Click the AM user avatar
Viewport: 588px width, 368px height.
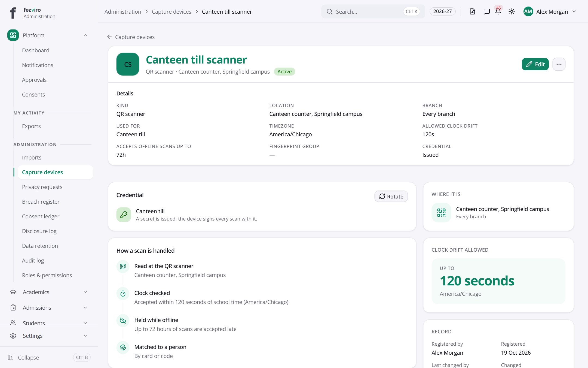coord(528,11)
